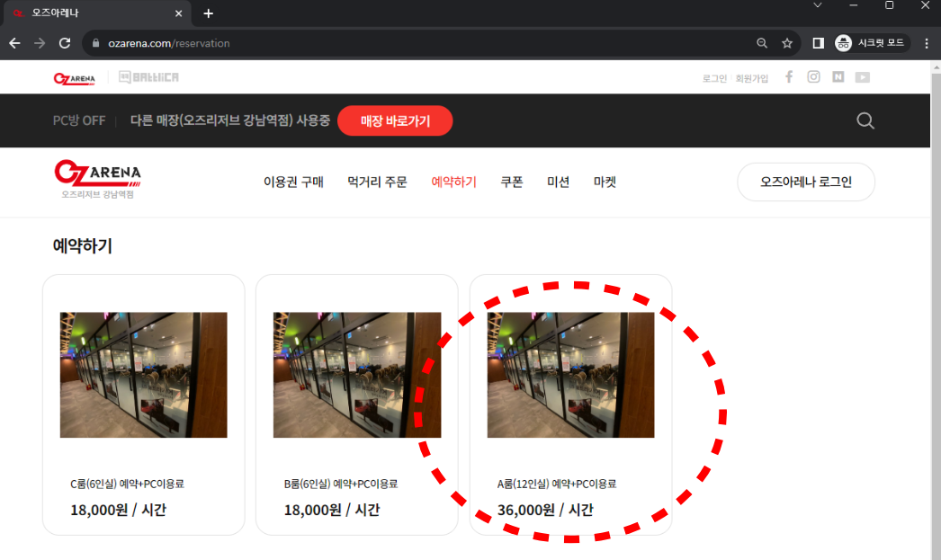Select the A룸(12인실) room thumbnail
The image size is (941, 560).
pyautogui.click(x=570, y=375)
